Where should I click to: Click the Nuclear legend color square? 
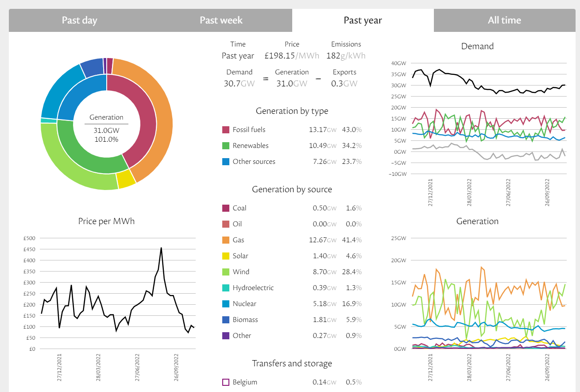coord(226,304)
